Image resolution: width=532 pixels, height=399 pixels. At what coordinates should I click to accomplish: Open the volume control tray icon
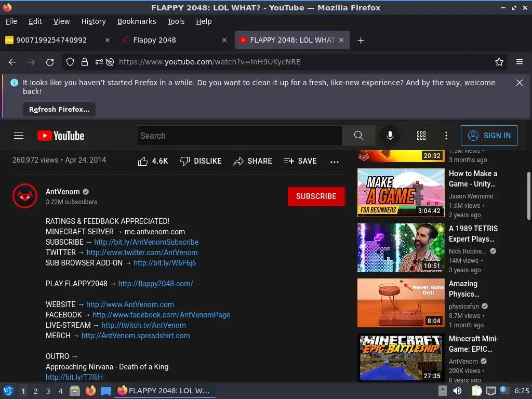point(457,391)
